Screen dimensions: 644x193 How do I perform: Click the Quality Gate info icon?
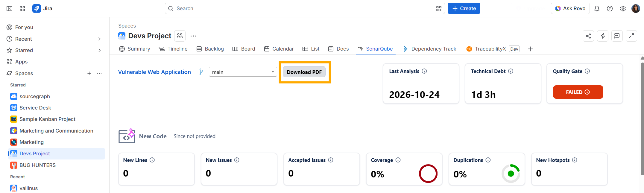pos(587,71)
